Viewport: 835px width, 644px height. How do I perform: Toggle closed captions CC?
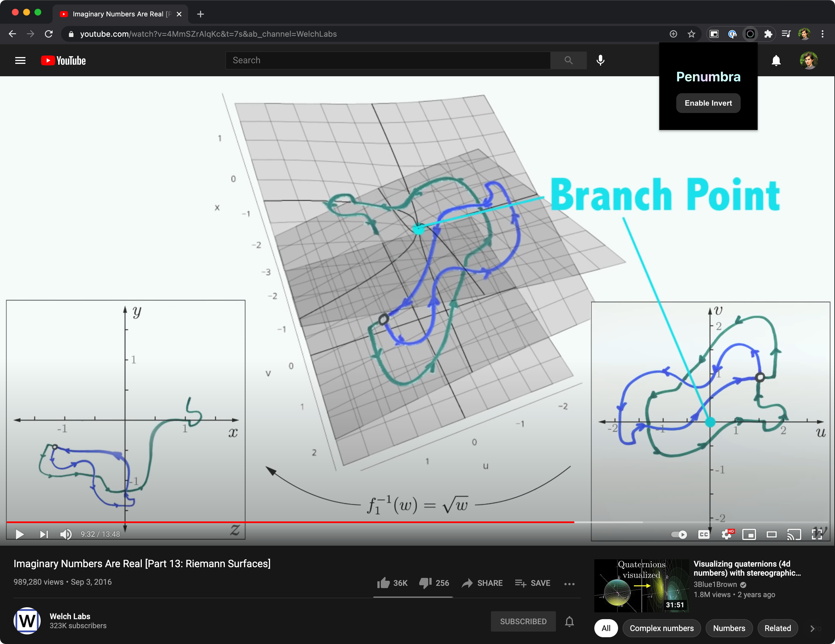tap(703, 534)
